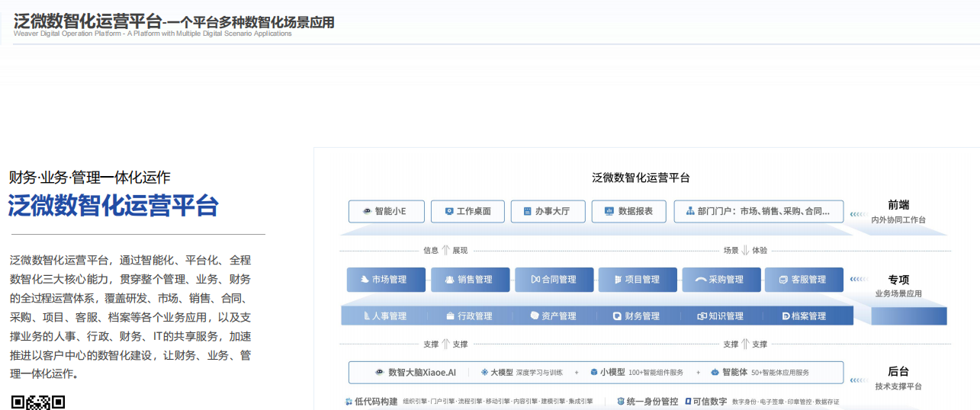Click the icon beside 可信数字

pyautogui.click(x=687, y=401)
